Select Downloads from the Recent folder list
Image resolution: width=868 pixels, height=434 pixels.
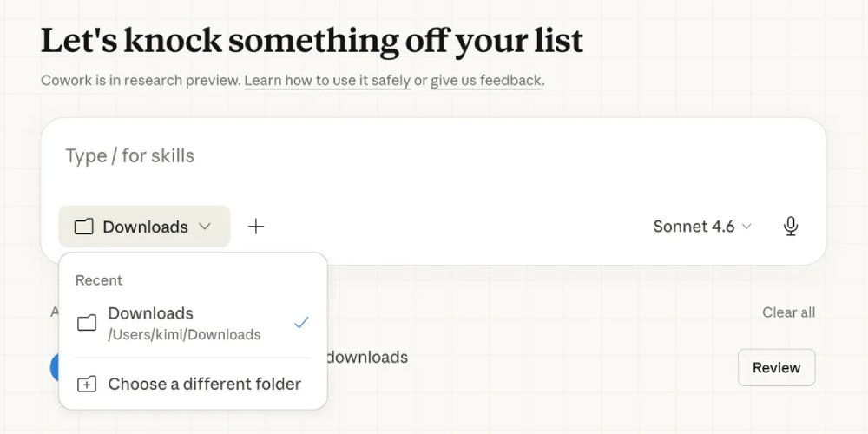click(150, 313)
